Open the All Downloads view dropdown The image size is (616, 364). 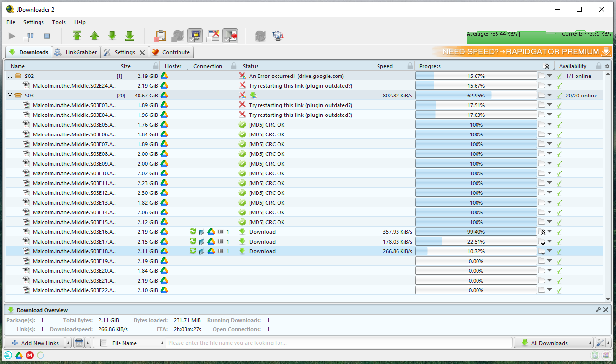(591, 343)
